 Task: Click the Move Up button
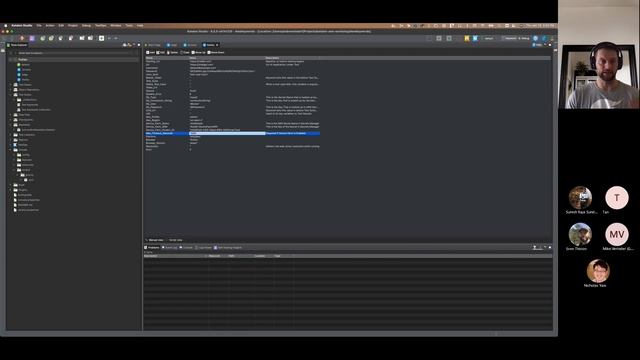[x=199, y=52]
